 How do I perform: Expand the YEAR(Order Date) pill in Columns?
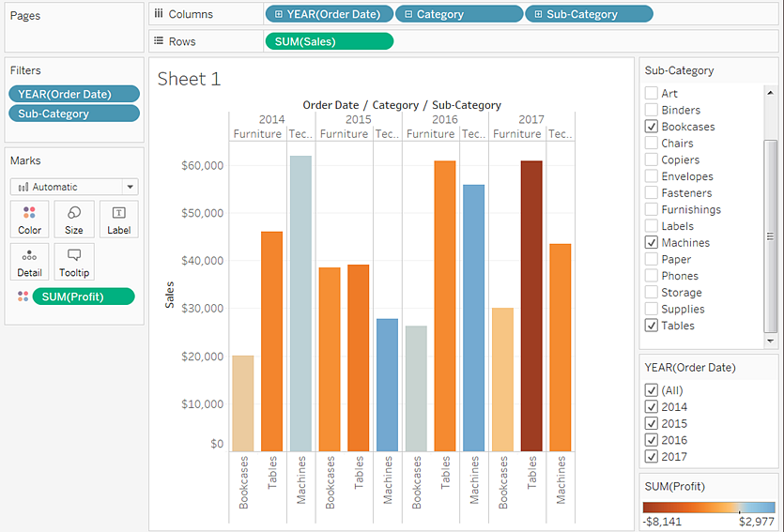pyautogui.click(x=279, y=14)
